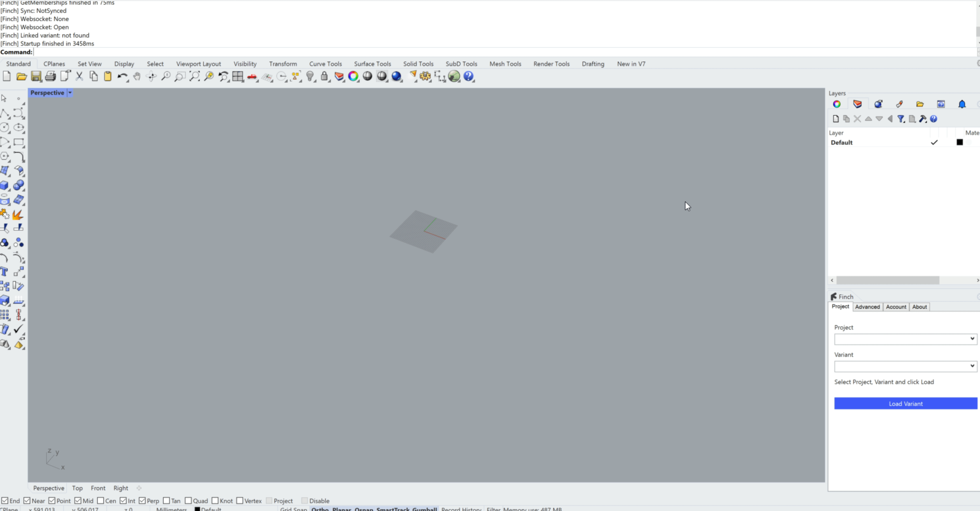Open the Text tool in left toolbar
This screenshot has height=511, width=980.
(x=5, y=271)
